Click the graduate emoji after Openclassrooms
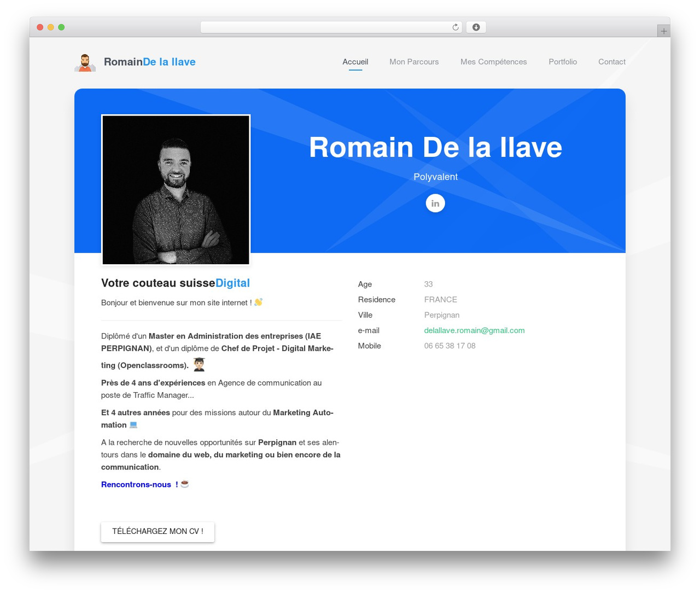This screenshot has height=593, width=700. 199,365
